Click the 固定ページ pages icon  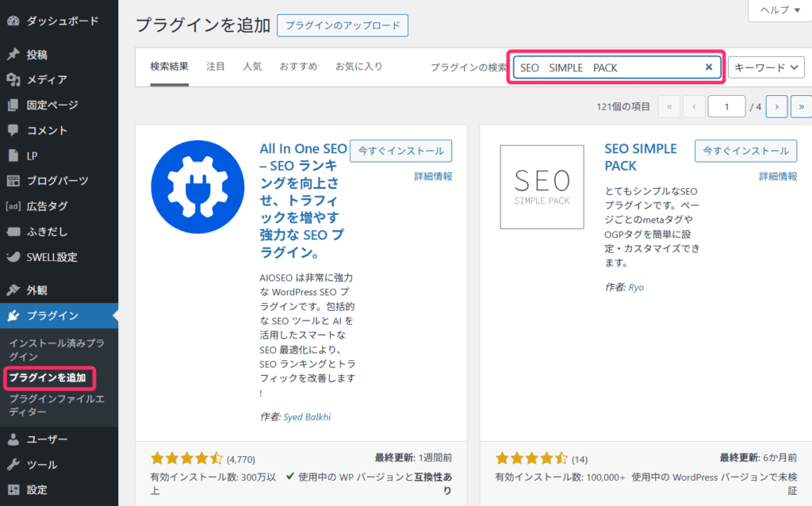(x=13, y=105)
